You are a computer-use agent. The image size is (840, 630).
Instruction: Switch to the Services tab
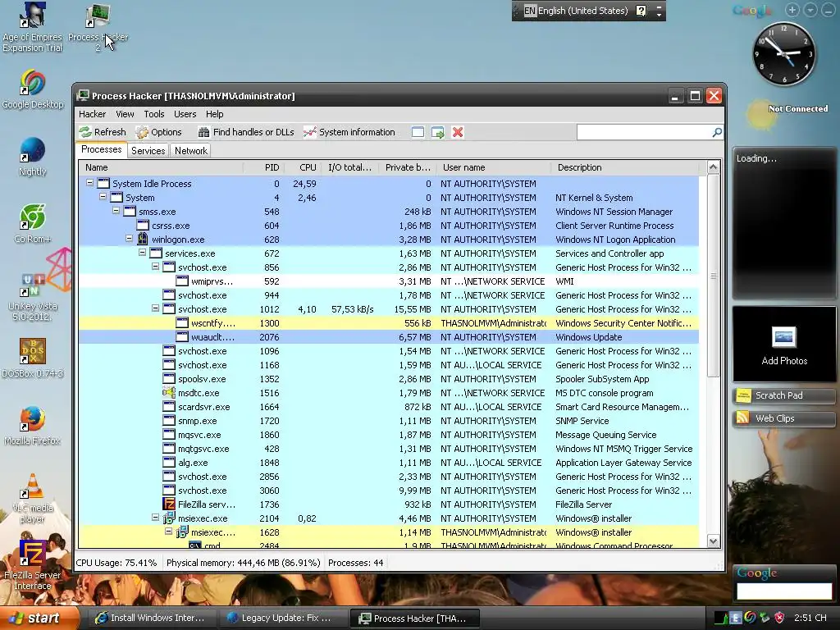[x=148, y=151]
